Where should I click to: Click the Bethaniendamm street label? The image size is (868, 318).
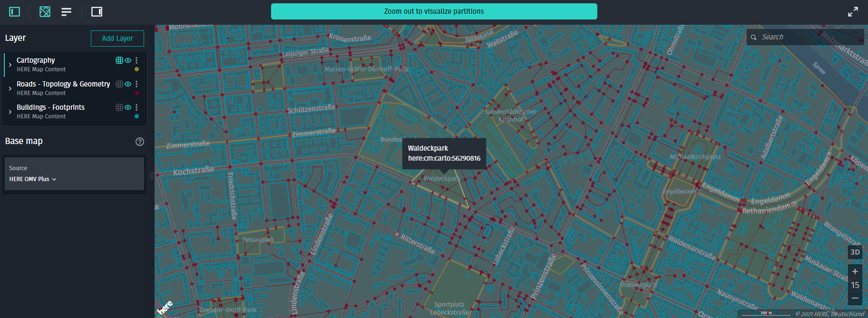coord(769,208)
